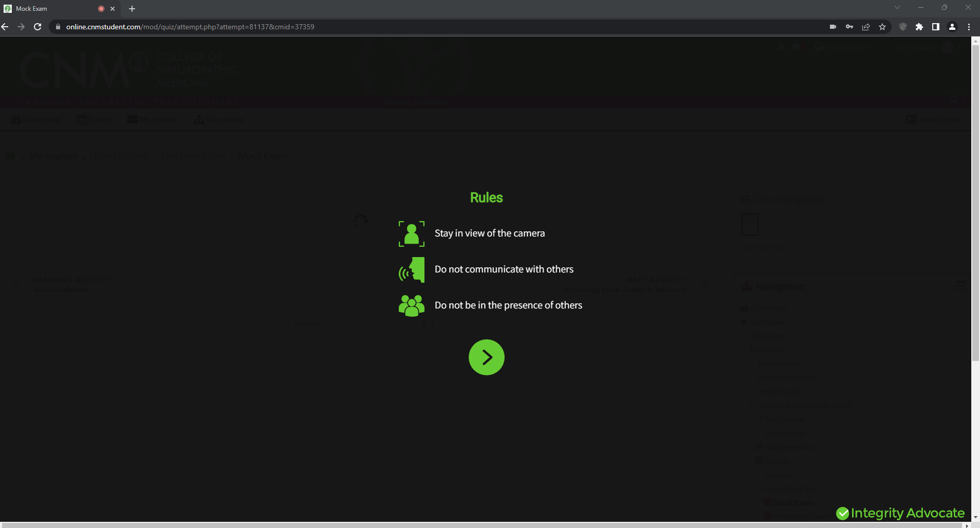
Task: Toggle the browser side panel
Action: click(936, 27)
